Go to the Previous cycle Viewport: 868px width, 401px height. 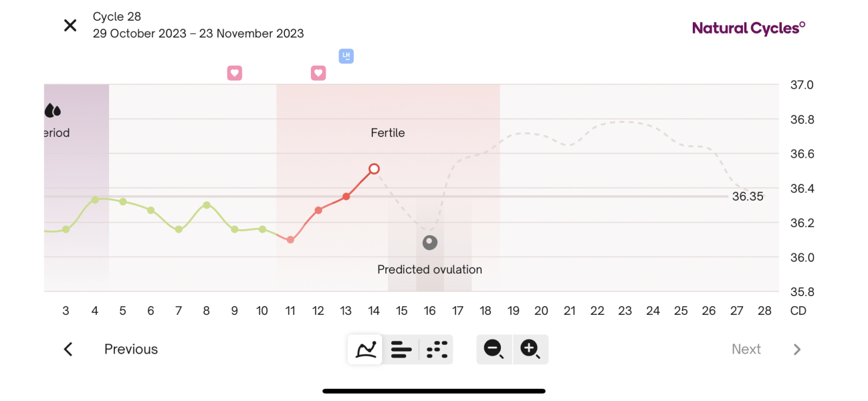coord(130,349)
